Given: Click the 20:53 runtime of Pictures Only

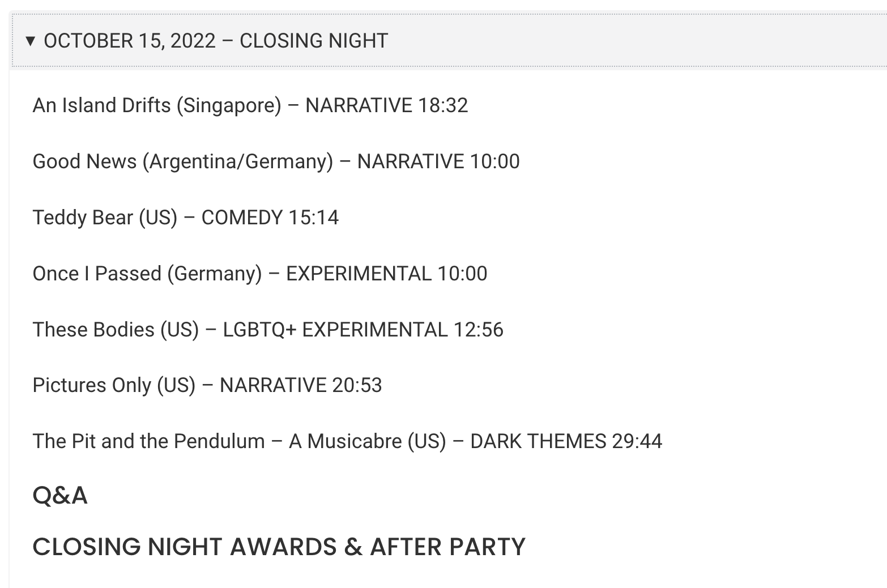Looking at the screenshot, I should point(357,385).
